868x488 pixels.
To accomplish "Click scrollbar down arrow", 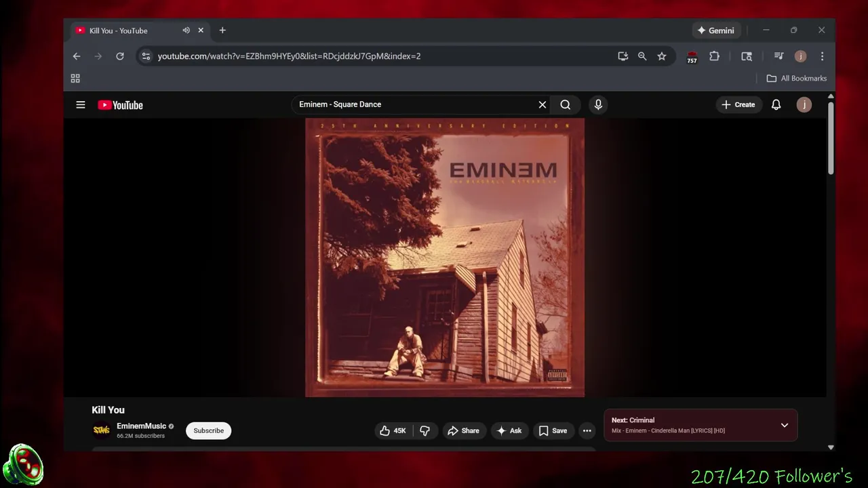I will pyautogui.click(x=831, y=447).
